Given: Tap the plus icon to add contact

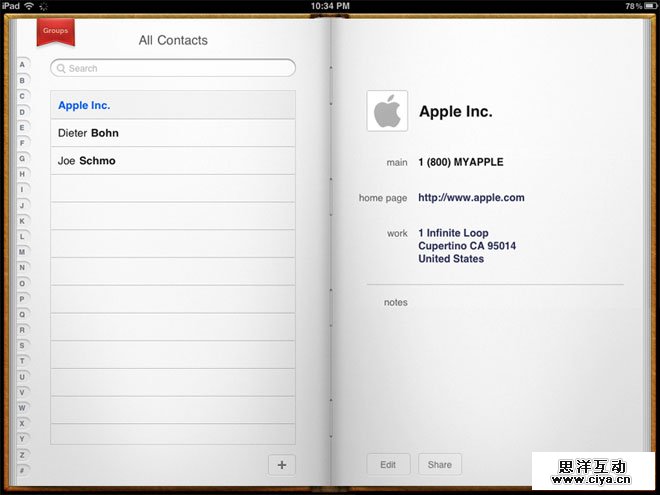Looking at the screenshot, I should point(282,465).
